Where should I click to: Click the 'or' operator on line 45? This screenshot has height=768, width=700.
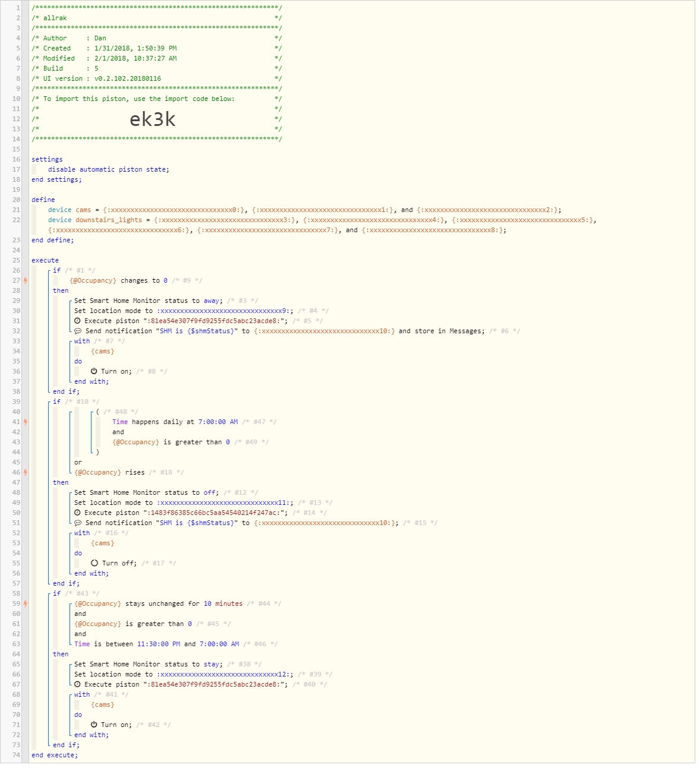pyautogui.click(x=78, y=462)
